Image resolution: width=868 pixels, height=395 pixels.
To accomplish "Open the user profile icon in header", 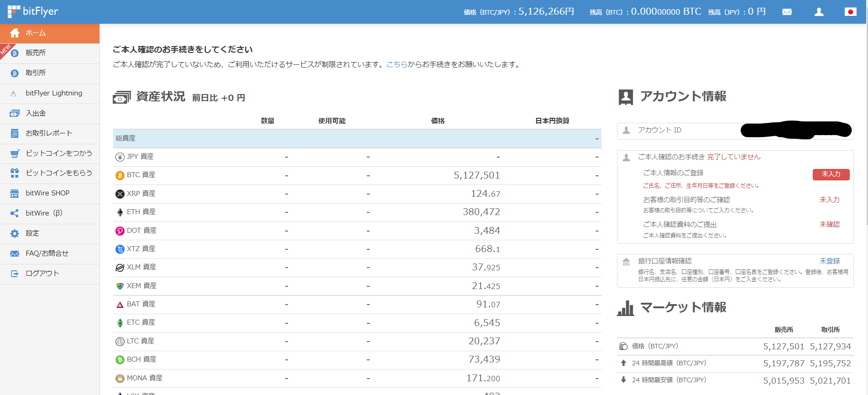I will pos(819,12).
